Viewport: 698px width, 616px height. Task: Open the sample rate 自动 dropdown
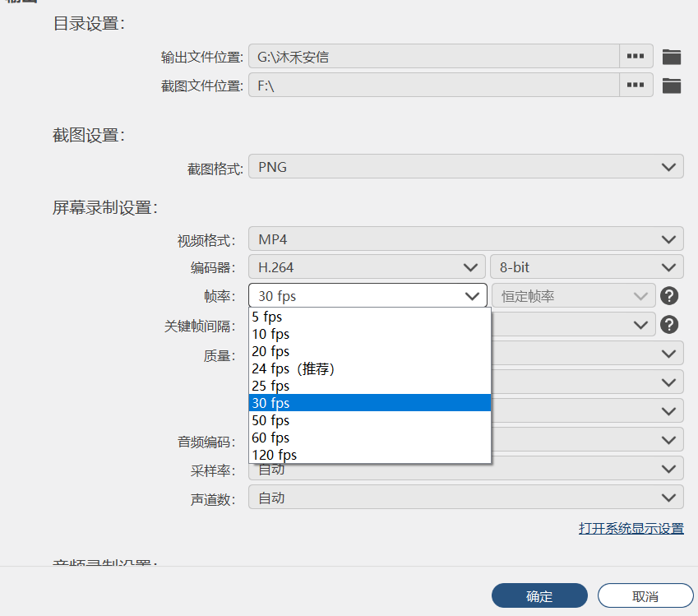click(x=465, y=469)
